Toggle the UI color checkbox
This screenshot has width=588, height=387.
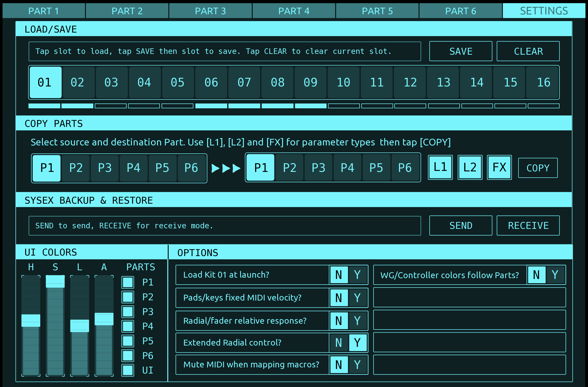pos(128,370)
